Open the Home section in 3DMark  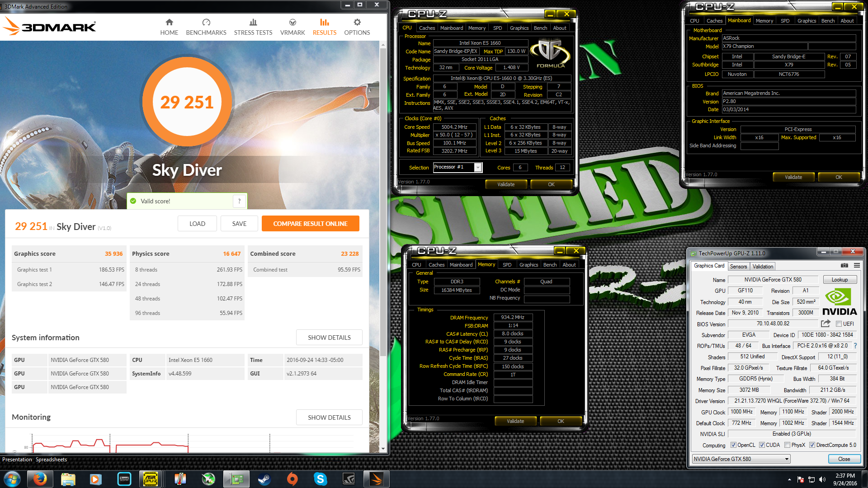click(x=169, y=27)
